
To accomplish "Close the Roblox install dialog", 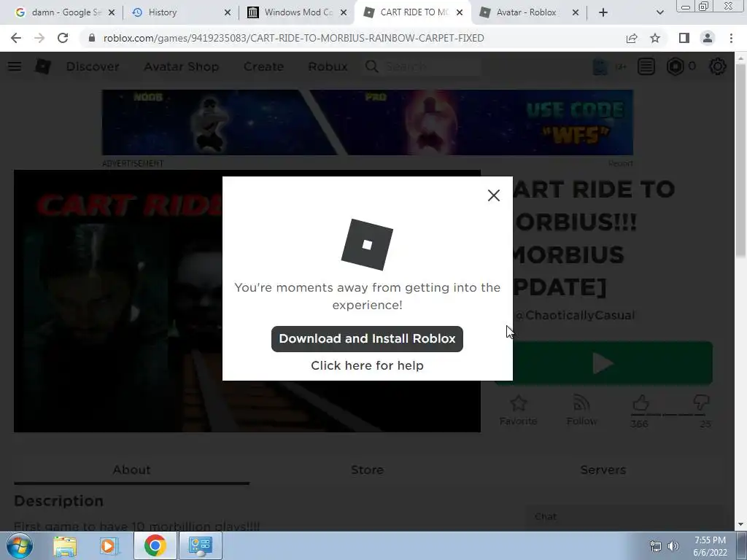I will pyautogui.click(x=494, y=195).
